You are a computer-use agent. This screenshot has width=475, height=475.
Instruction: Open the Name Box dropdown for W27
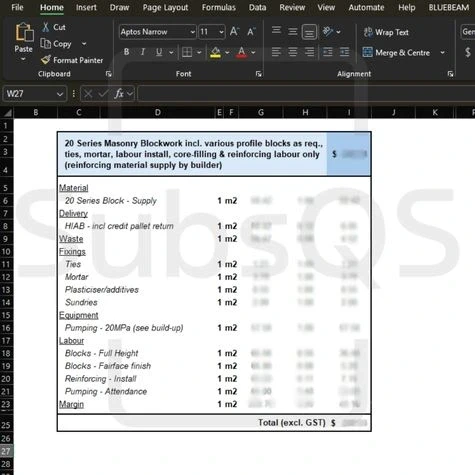[x=60, y=94]
